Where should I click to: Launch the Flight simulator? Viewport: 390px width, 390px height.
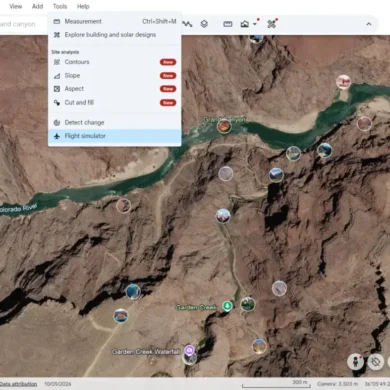click(x=115, y=136)
